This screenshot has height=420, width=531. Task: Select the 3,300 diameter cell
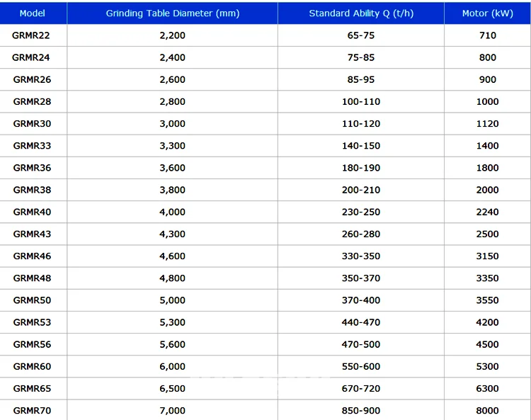(x=173, y=146)
